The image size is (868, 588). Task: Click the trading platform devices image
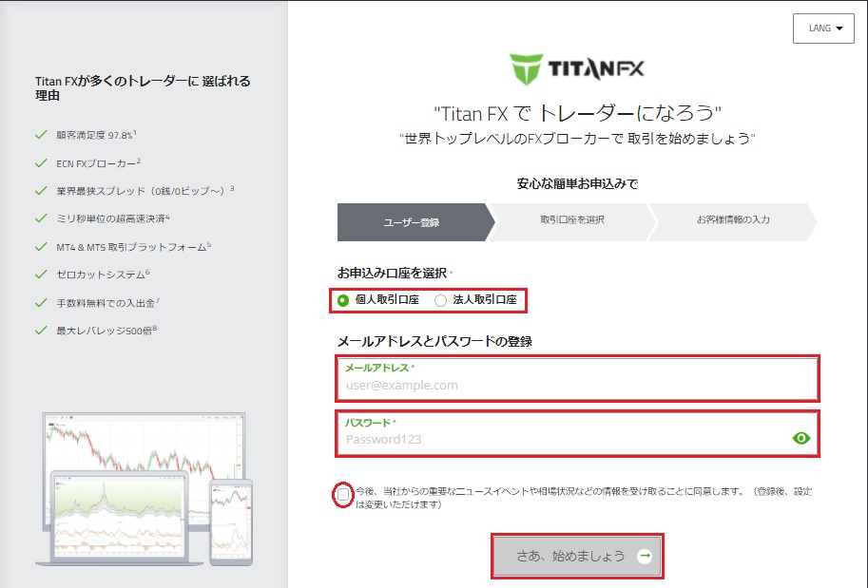(144, 489)
